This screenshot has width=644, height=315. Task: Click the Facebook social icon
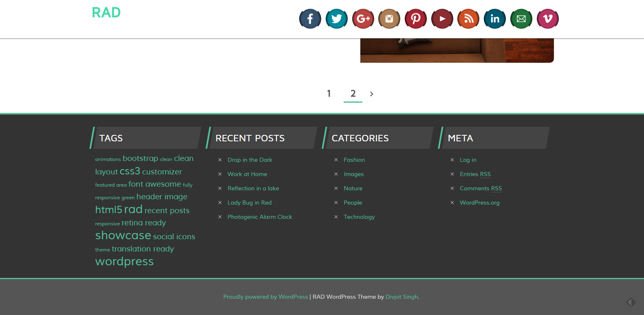coord(310,19)
